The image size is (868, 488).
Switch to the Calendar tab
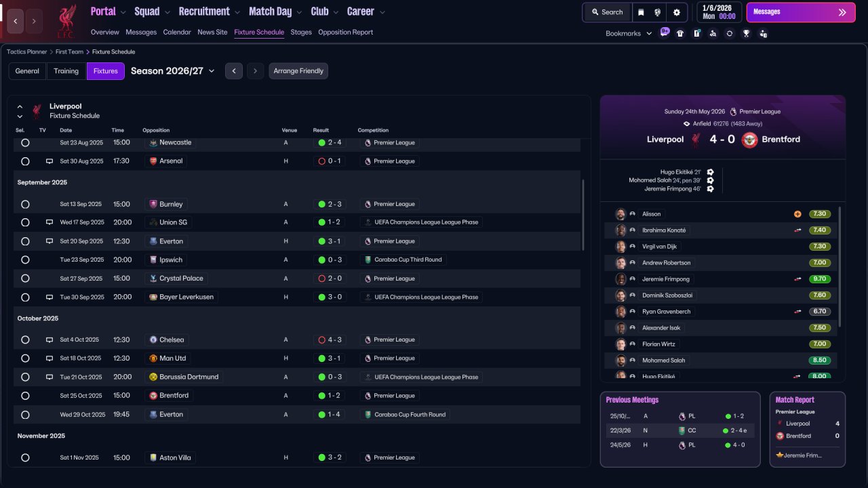click(x=177, y=32)
